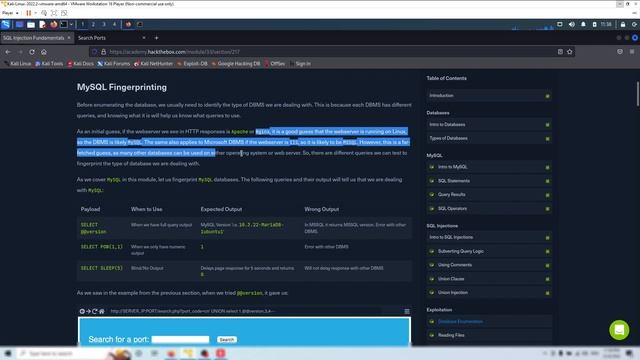The image size is (640, 360).
Task: Click the log out icon in Kali panel
Action: [634, 24]
